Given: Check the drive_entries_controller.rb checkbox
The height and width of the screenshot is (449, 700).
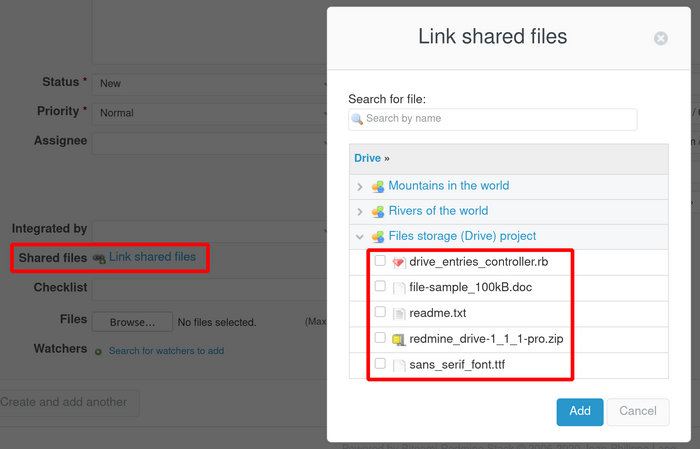Looking at the screenshot, I should 380,261.
